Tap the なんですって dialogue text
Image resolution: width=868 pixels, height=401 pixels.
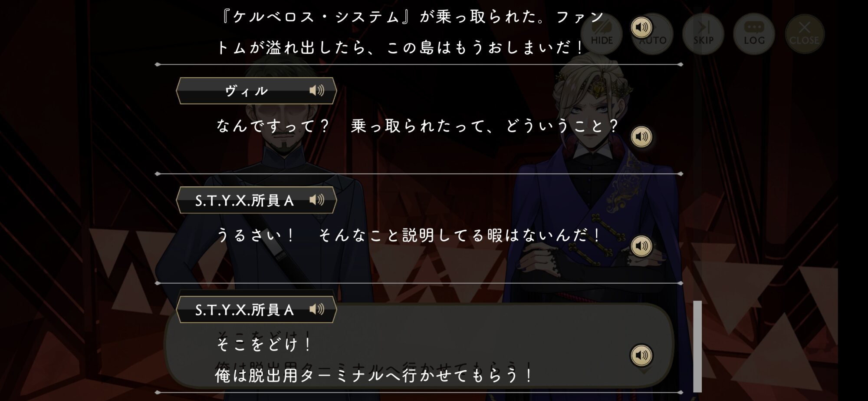(x=417, y=126)
